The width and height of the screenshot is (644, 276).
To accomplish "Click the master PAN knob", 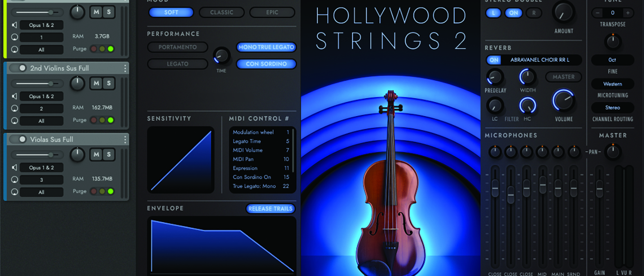I will (612, 151).
